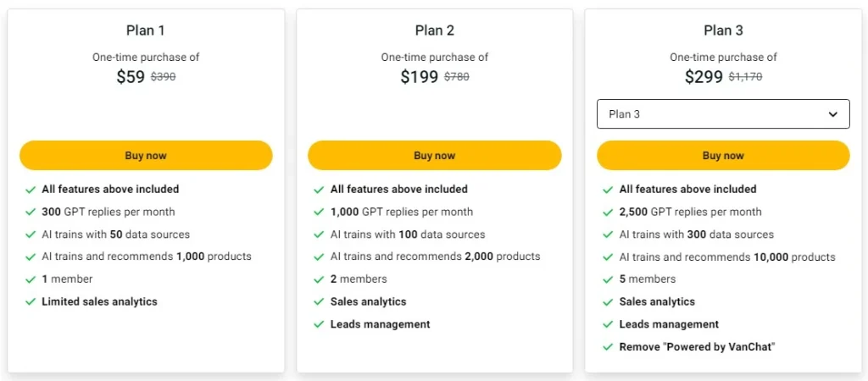Image resolution: width=868 pixels, height=381 pixels.
Task: Select the Plan 1 heading
Action: coord(146,30)
